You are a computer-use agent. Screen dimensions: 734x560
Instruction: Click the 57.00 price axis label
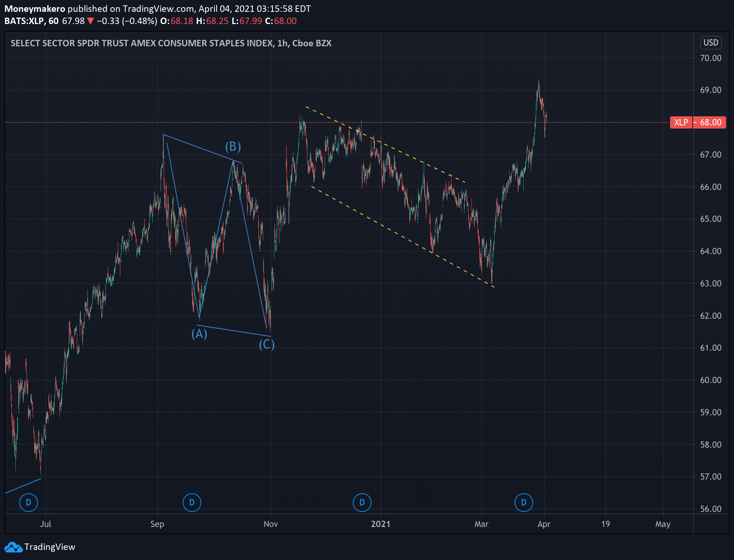(711, 477)
